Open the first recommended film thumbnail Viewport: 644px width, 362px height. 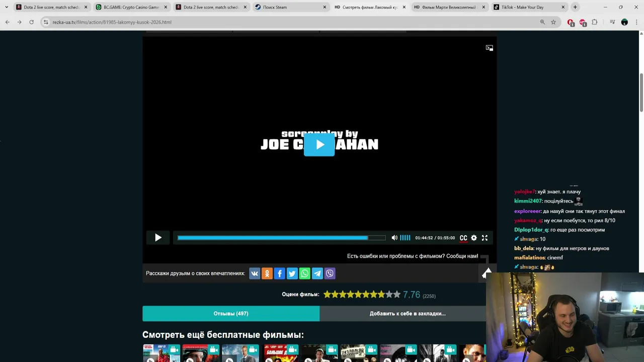[x=162, y=353]
